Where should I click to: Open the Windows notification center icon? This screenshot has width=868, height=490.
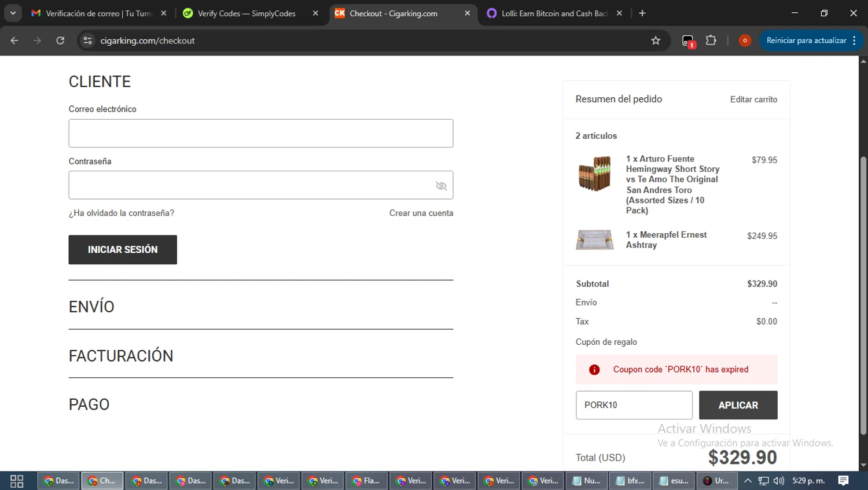point(844,481)
